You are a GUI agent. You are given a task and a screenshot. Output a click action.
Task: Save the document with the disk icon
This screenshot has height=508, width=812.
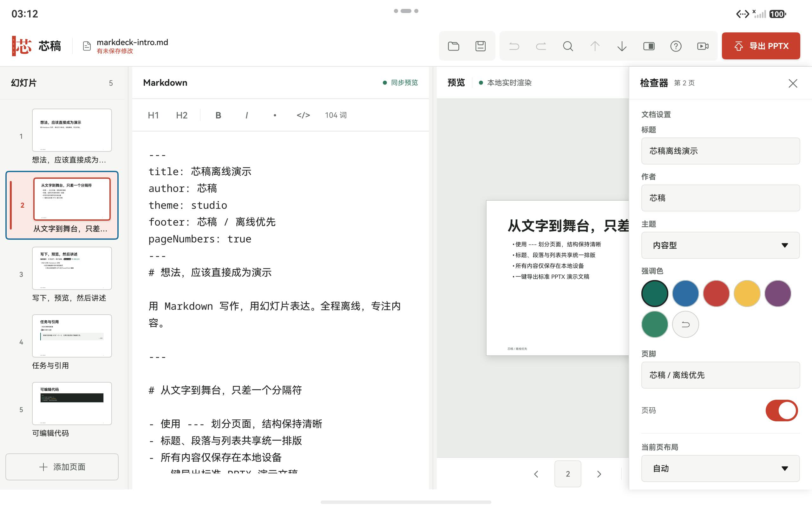[x=481, y=46]
